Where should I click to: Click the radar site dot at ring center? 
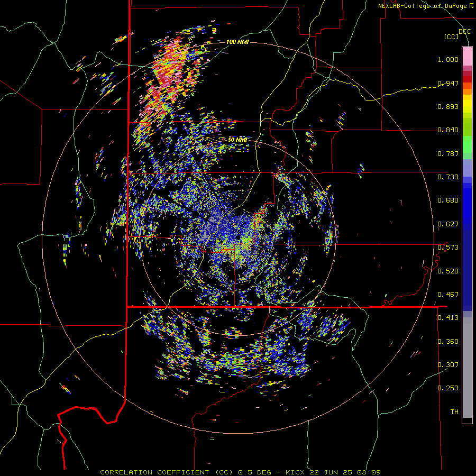tap(238, 236)
